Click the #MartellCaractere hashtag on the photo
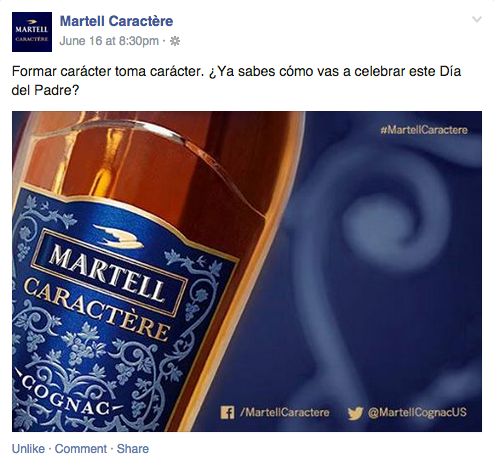 [424, 130]
